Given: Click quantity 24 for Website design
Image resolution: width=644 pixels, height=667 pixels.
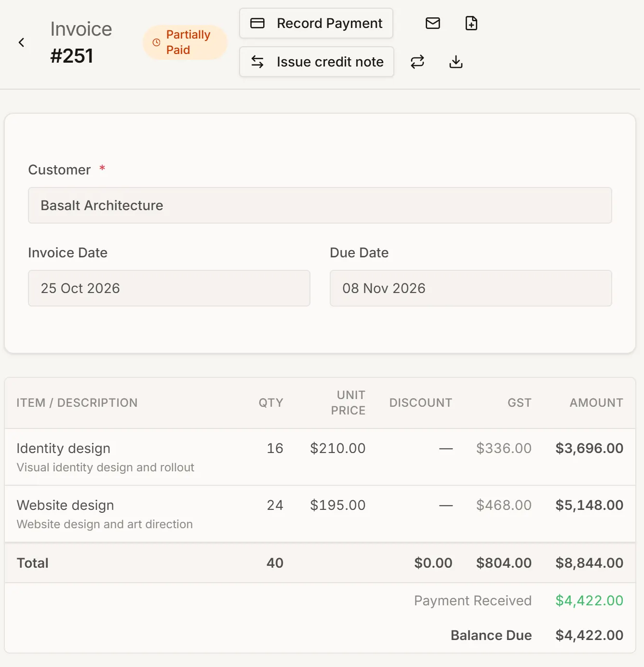Looking at the screenshot, I should [275, 505].
